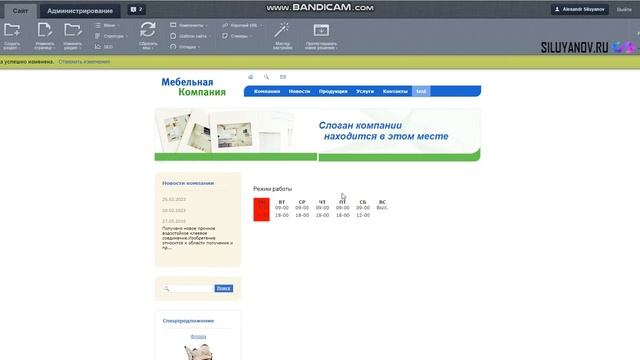Open the test item in site menu

(x=421, y=91)
